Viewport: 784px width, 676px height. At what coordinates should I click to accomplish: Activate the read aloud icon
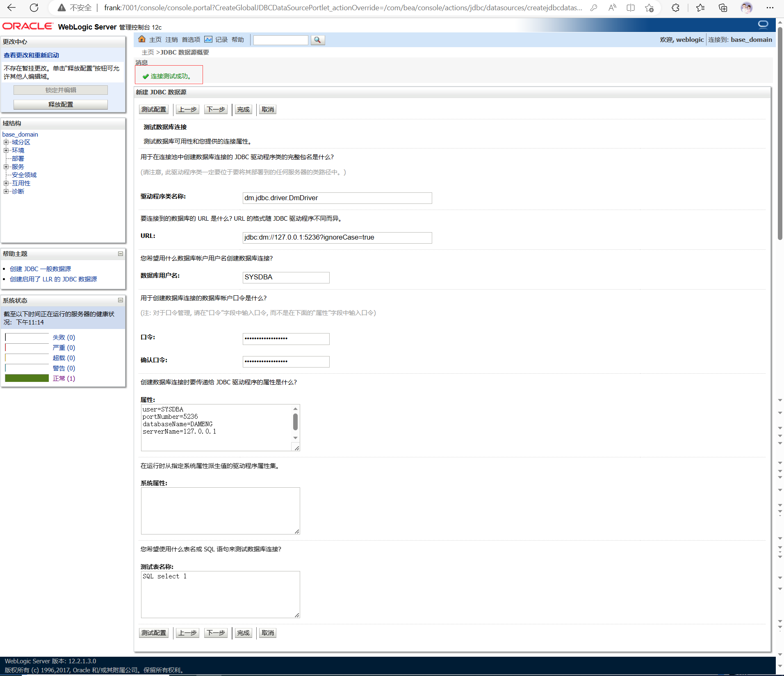612,8
